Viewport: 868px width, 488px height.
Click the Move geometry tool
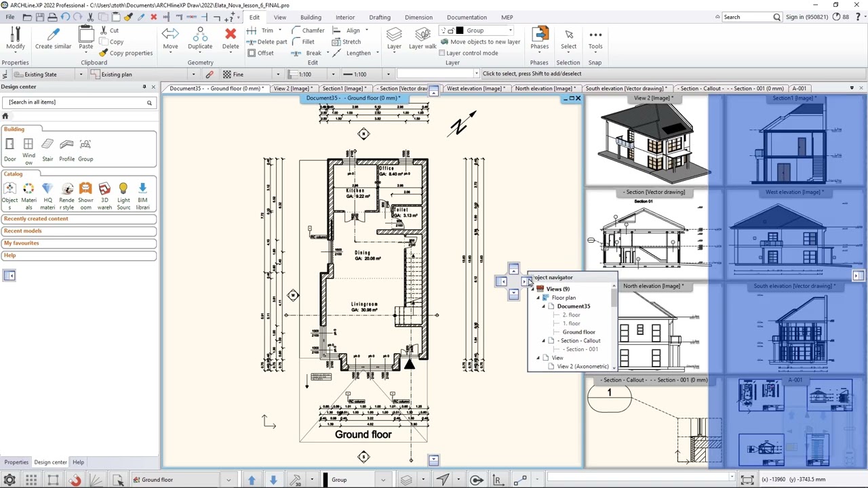[x=170, y=39]
